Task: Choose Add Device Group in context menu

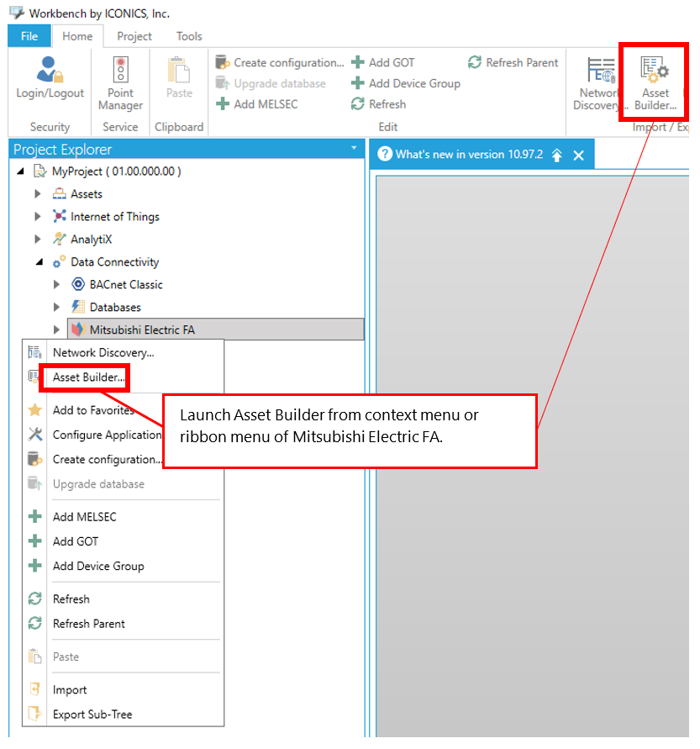Action: tap(124, 566)
